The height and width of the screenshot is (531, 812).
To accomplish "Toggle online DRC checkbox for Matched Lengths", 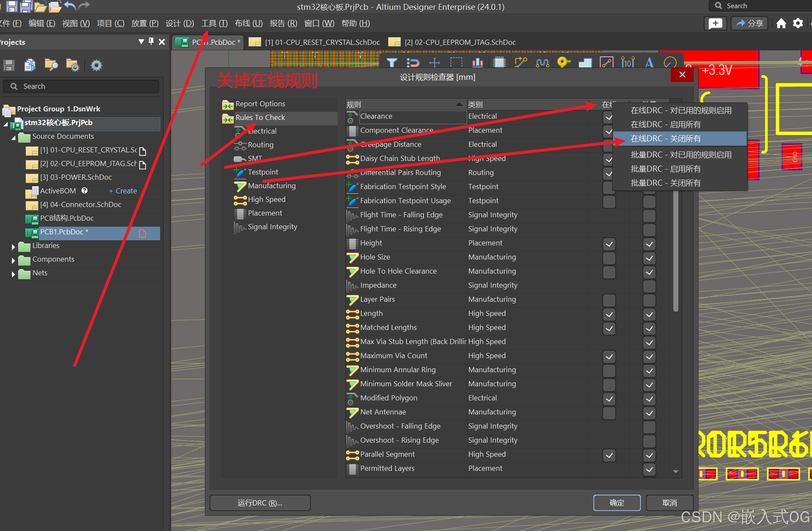I will pyautogui.click(x=609, y=329).
